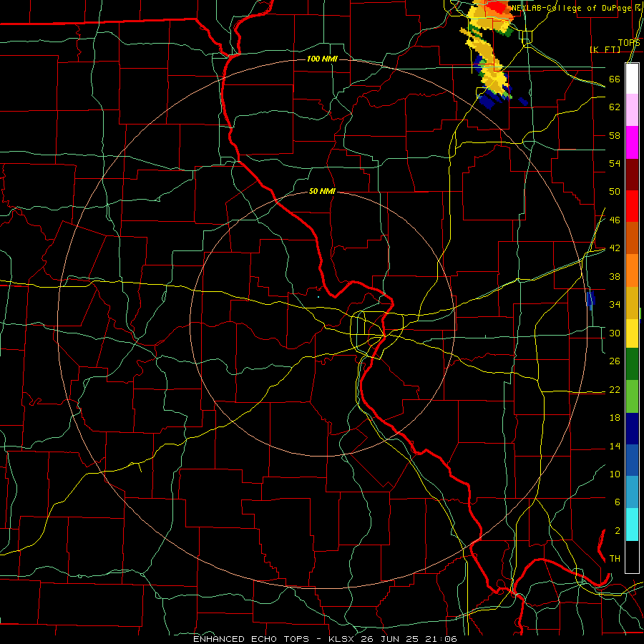644x644 pixels.
Task: Select the light pink legend swatch
Action: coord(632,109)
